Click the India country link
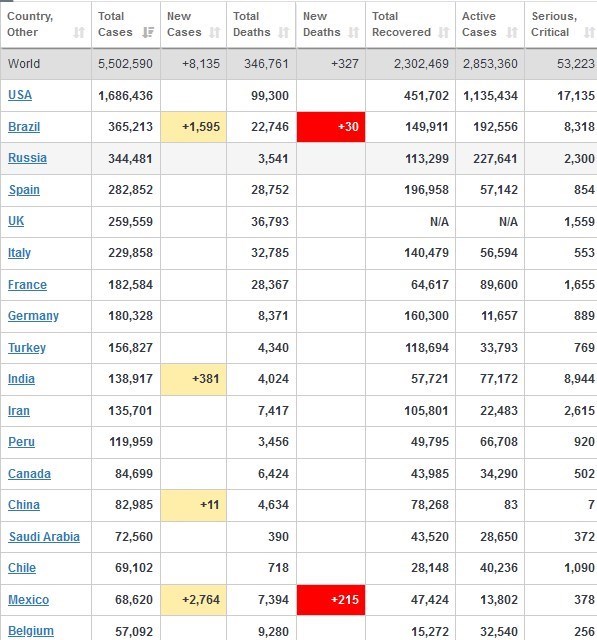This screenshot has height=640, width=597. (x=21, y=379)
